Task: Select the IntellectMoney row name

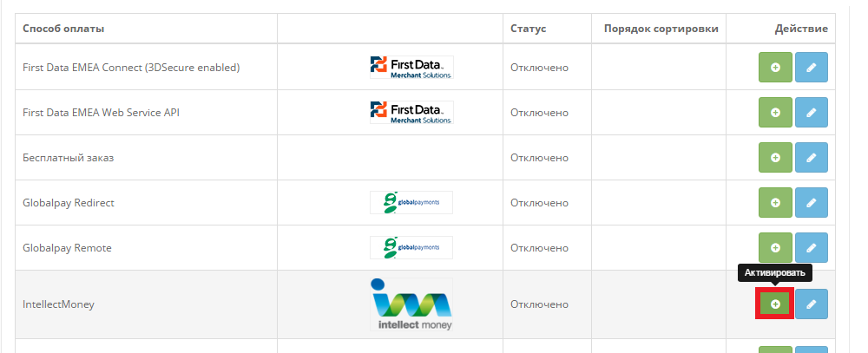Action: tap(58, 304)
